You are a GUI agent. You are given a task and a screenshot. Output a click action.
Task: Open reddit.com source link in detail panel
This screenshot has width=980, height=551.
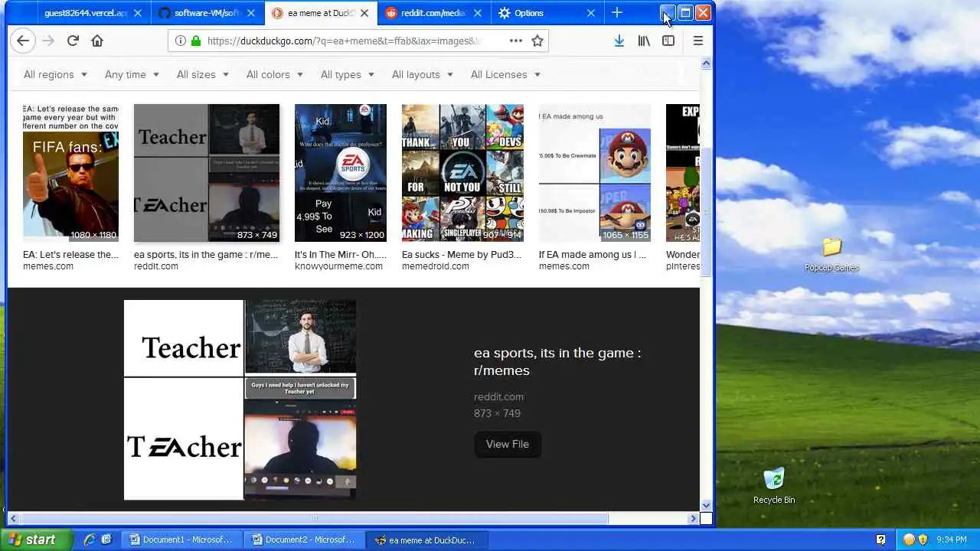click(498, 396)
